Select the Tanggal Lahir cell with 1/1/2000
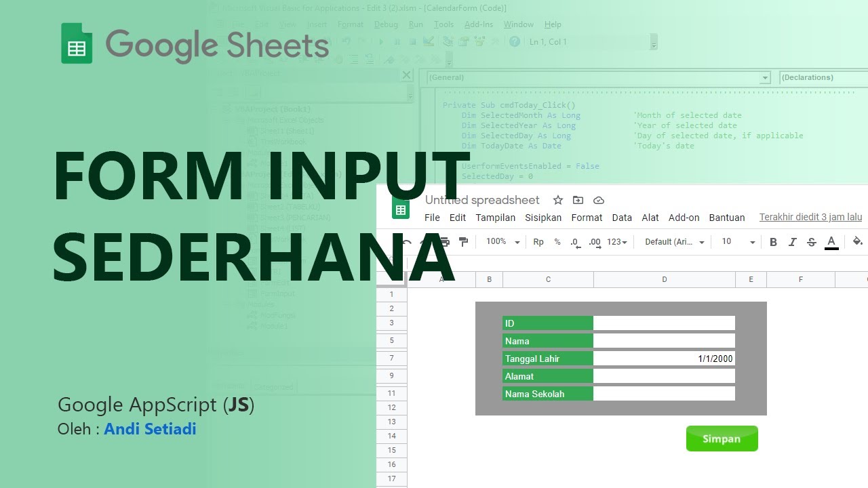The height and width of the screenshot is (488, 868). [x=664, y=359]
